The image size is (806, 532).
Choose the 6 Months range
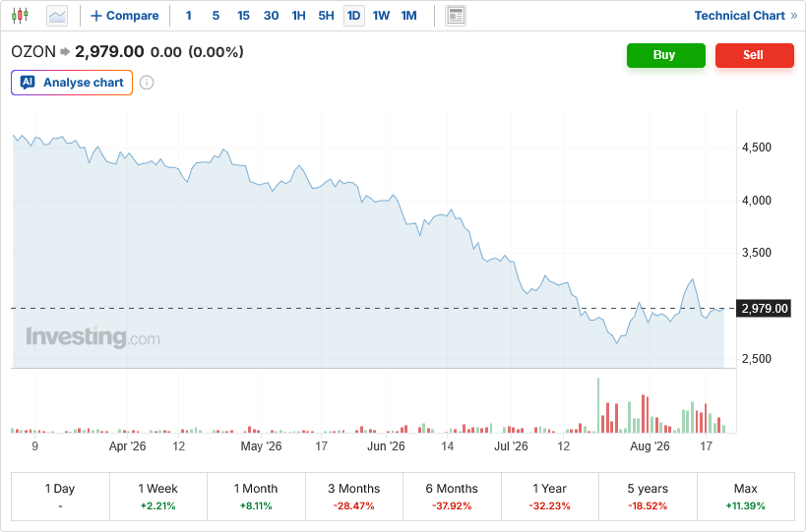[x=452, y=497]
